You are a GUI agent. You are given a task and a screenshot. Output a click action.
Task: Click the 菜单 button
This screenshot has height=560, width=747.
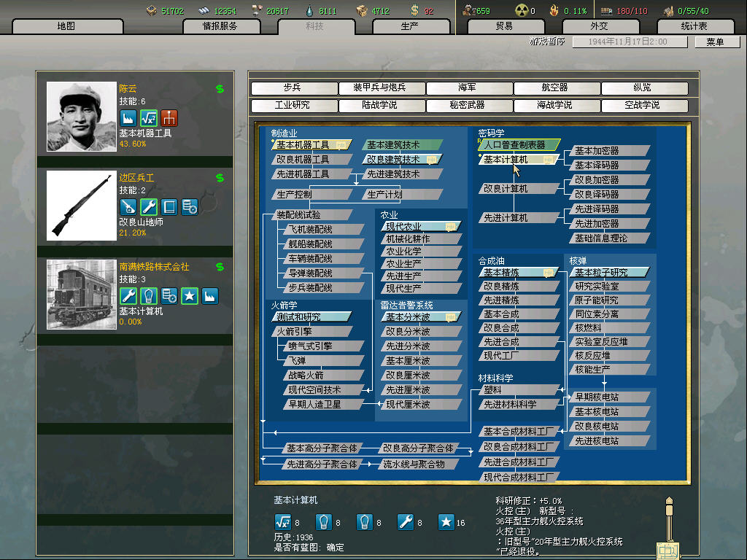[x=715, y=42]
